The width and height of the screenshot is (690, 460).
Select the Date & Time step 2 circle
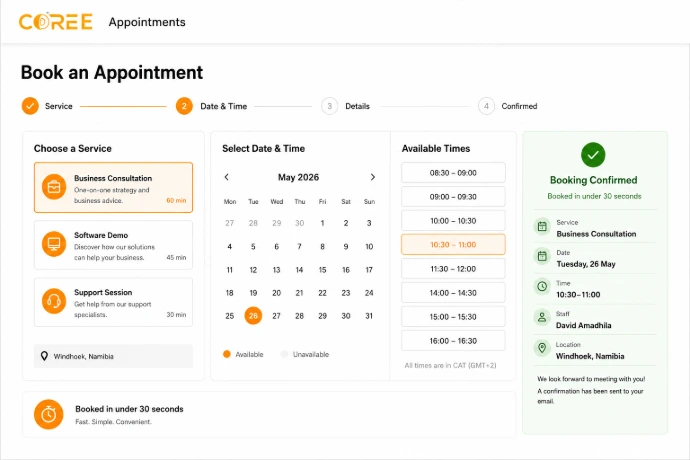(x=184, y=106)
